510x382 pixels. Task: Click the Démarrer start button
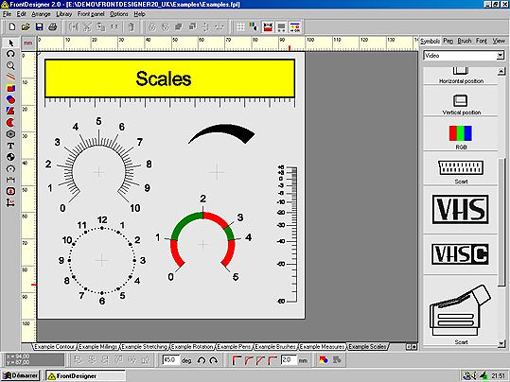point(21,376)
